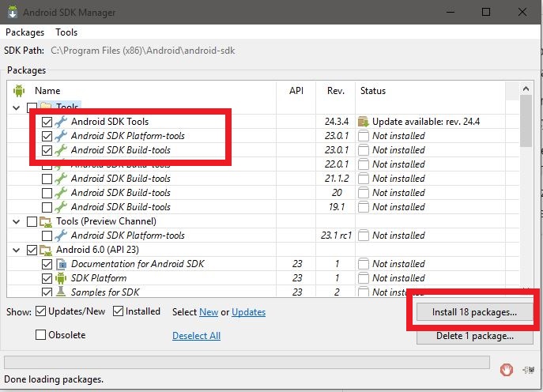Click the package list vertical scrollbar thumb

pos(526,121)
